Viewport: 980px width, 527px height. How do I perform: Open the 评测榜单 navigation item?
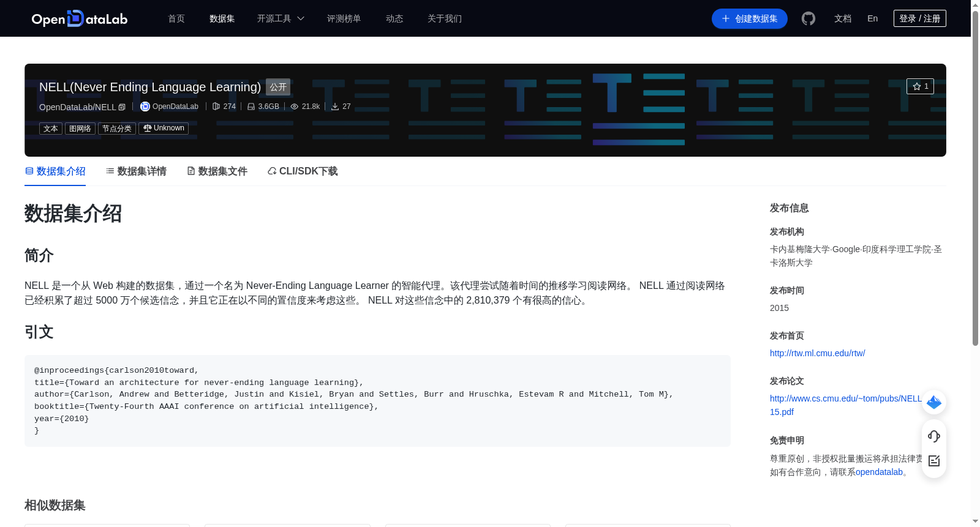click(x=344, y=18)
